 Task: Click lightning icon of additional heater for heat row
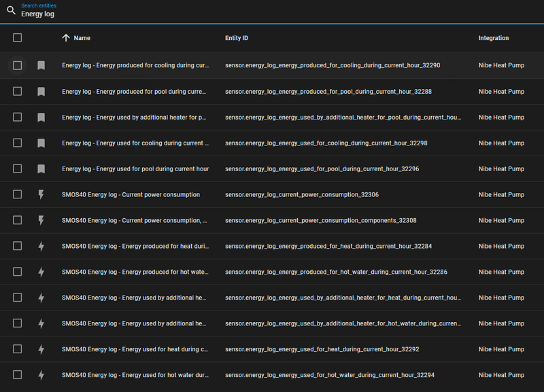pyautogui.click(x=41, y=298)
